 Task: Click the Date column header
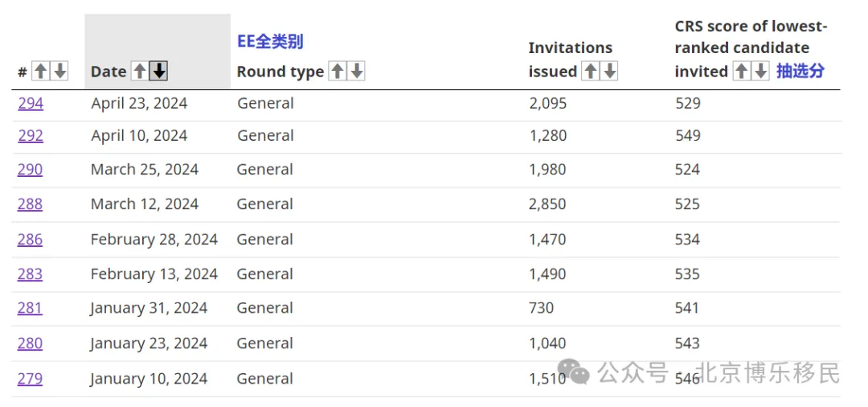pos(108,72)
